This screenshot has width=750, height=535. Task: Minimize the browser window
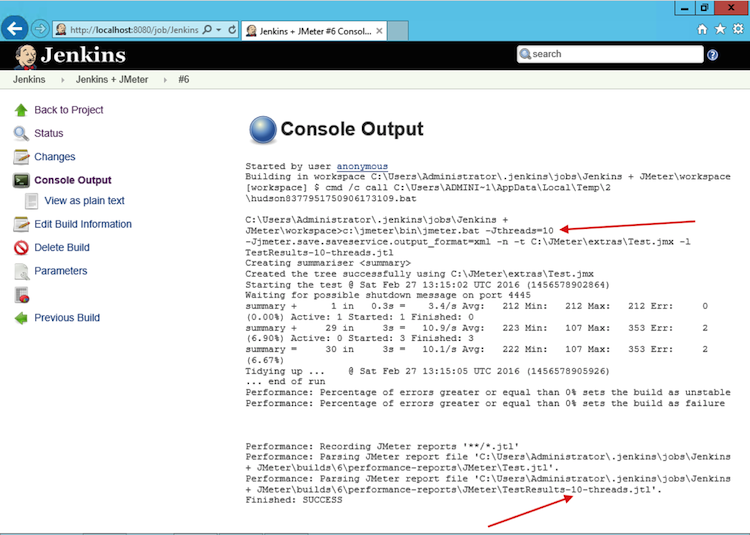pos(685,8)
